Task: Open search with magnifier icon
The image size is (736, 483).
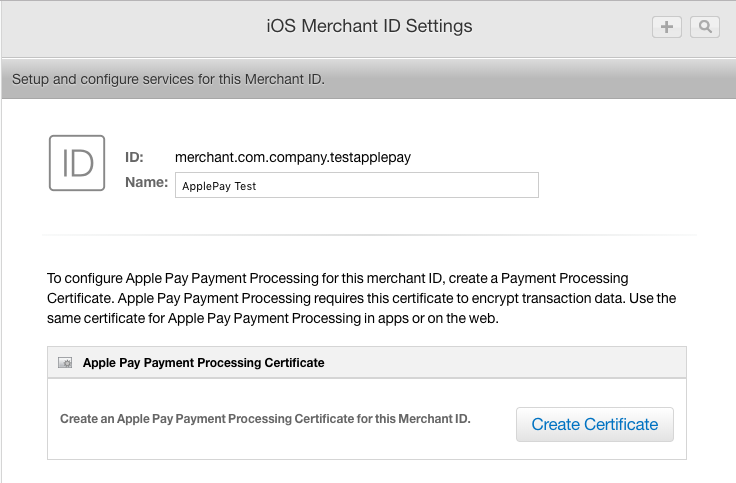Action: click(703, 27)
